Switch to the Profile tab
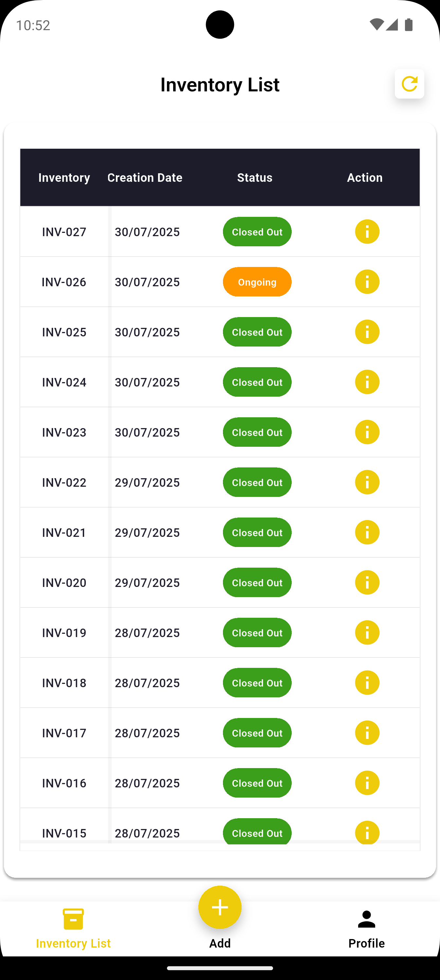Viewport: 440px width, 980px height. pos(366,928)
